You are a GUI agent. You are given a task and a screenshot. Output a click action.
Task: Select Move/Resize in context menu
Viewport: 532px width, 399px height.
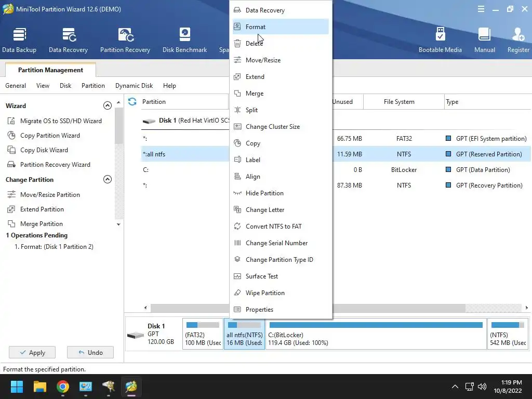281,60
